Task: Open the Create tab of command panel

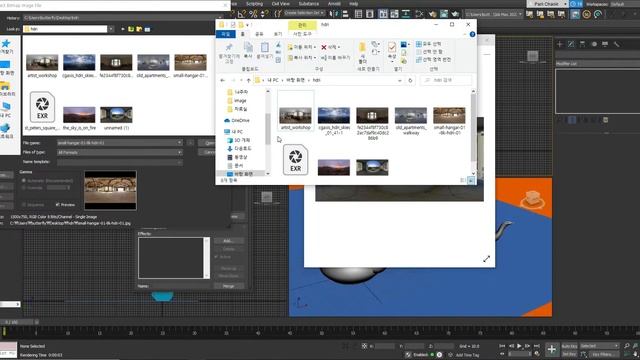Action: (560, 44)
